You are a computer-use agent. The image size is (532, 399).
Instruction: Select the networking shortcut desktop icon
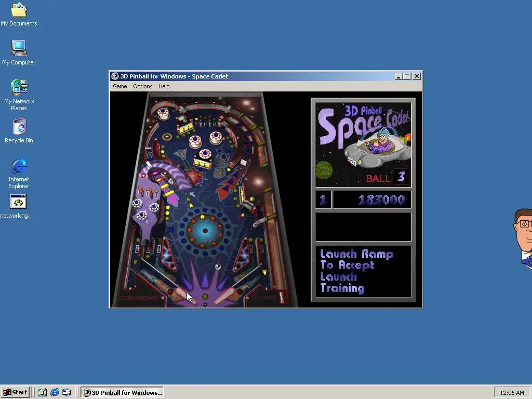pyautogui.click(x=18, y=206)
